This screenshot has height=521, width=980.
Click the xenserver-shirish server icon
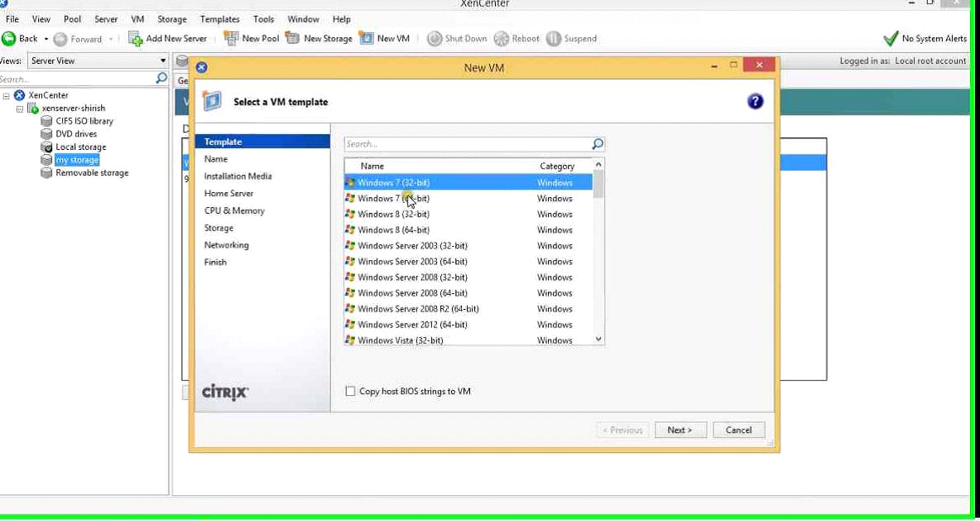pyautogui.click(x=32, y=109)
